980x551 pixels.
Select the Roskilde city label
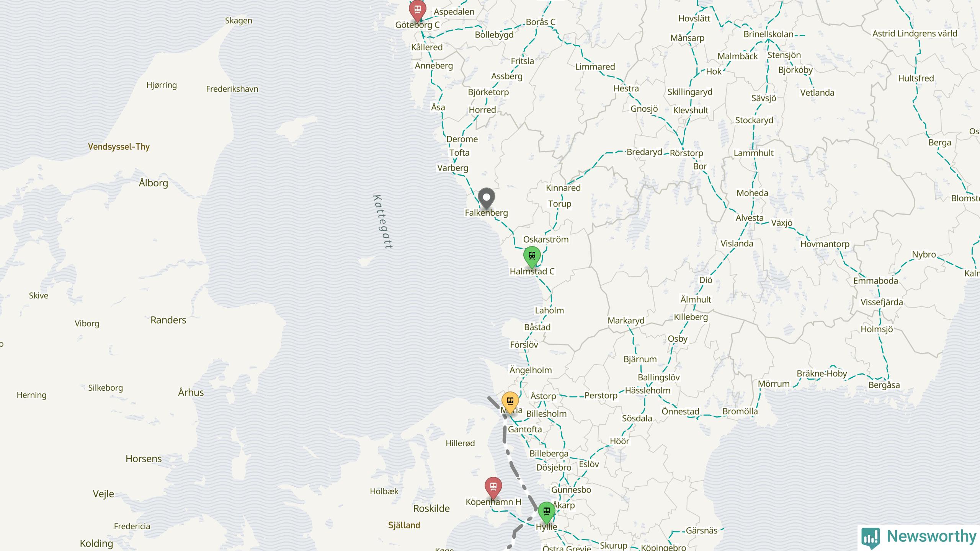click(x=431, y=509)
